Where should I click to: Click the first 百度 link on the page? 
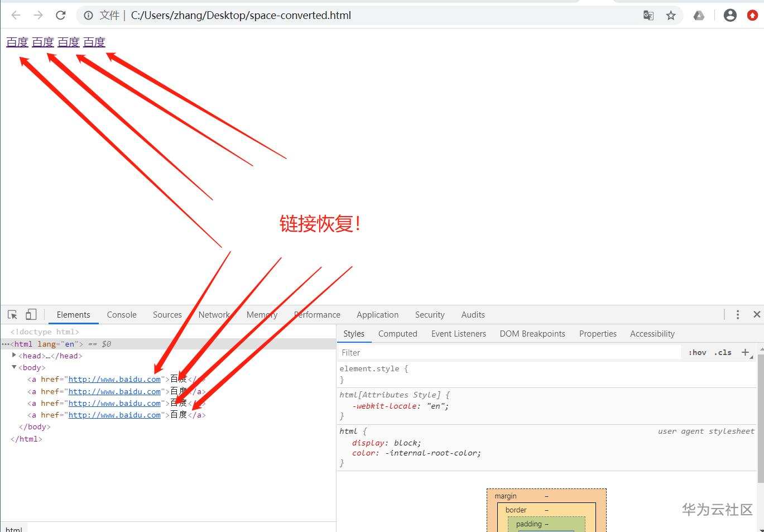click(17, 42)
